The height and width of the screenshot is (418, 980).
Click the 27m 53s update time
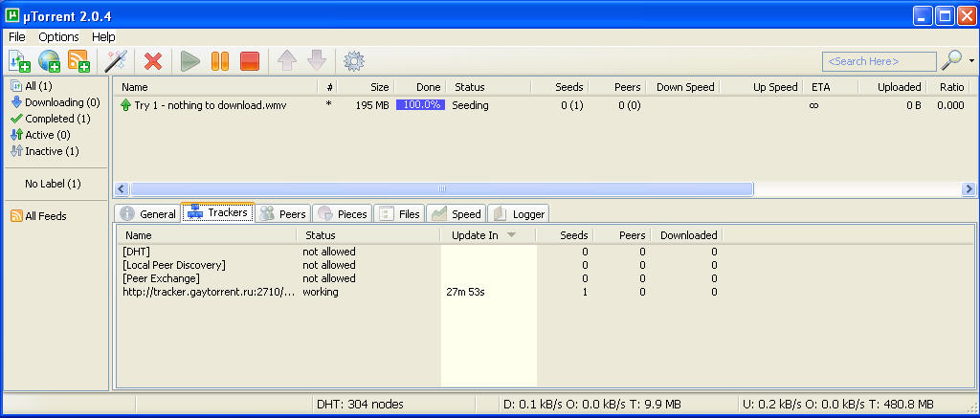coord(466,292)
